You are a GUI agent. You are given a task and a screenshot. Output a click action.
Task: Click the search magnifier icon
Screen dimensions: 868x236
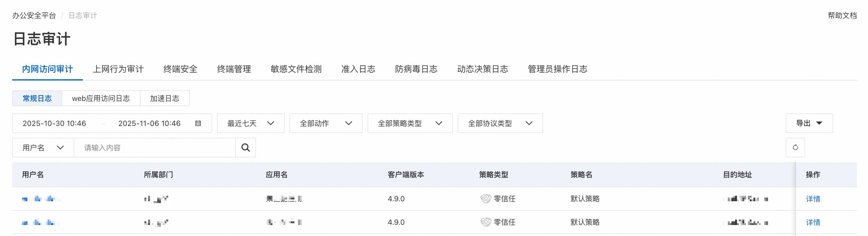(245, 148)
